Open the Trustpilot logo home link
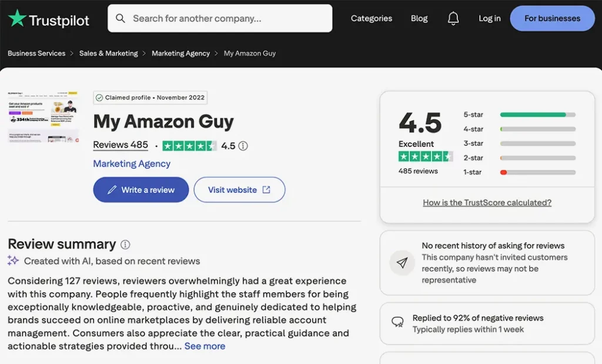This screenshot has width=602, height=364. pyautogui.click(x=48, y=19)
